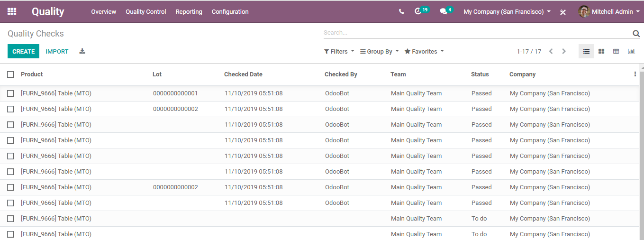Select checkbox of fifth table row

(x=10, y=156)
